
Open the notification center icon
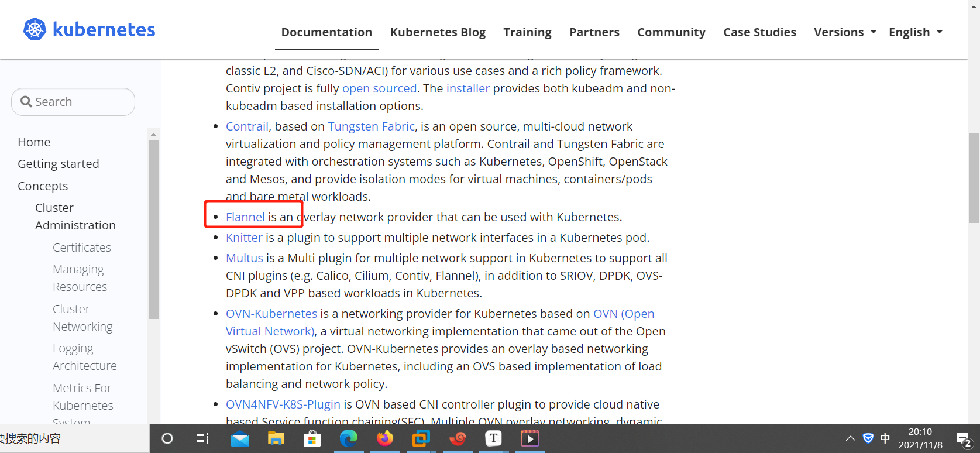(964, 439)
